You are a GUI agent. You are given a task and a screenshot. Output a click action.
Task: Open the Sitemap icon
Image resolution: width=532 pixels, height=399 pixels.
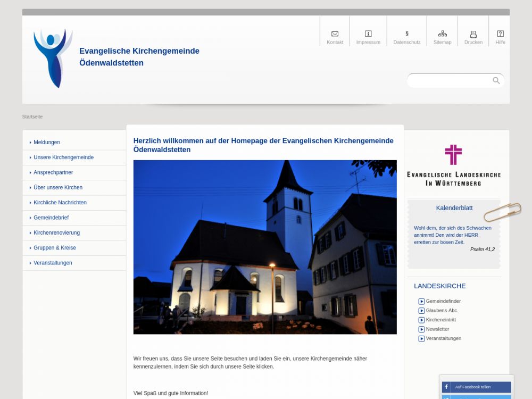(x=442, y=34)
